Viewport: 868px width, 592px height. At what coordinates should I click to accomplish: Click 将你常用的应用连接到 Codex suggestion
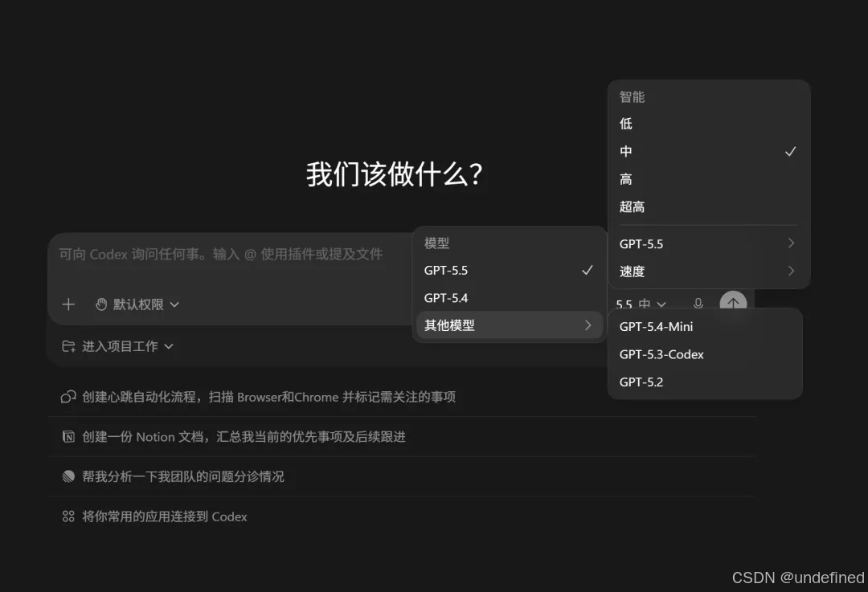click(x=401, y=516)
